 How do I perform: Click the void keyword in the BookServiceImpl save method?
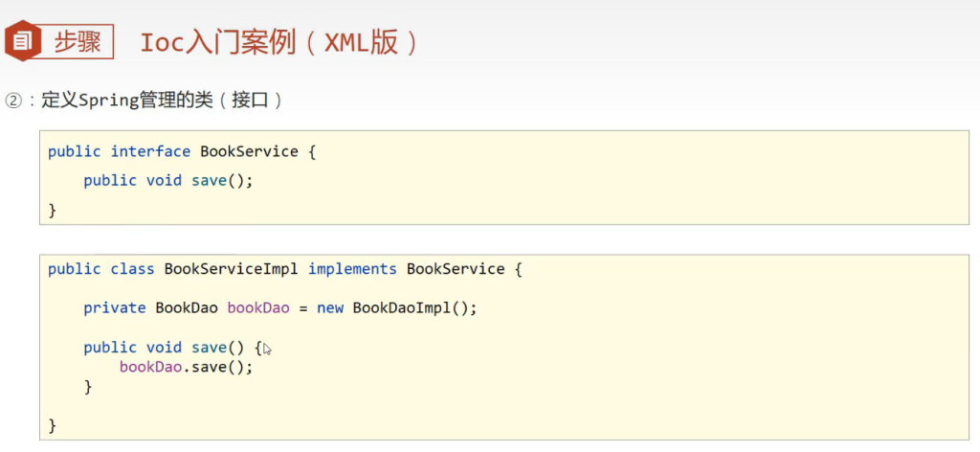[x=164, y=348]
